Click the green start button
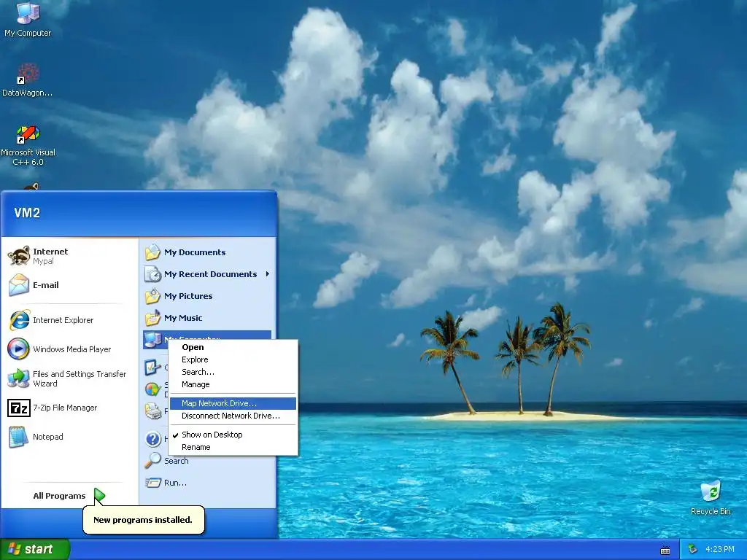This screenshot has height=560, width=747. 34,550
